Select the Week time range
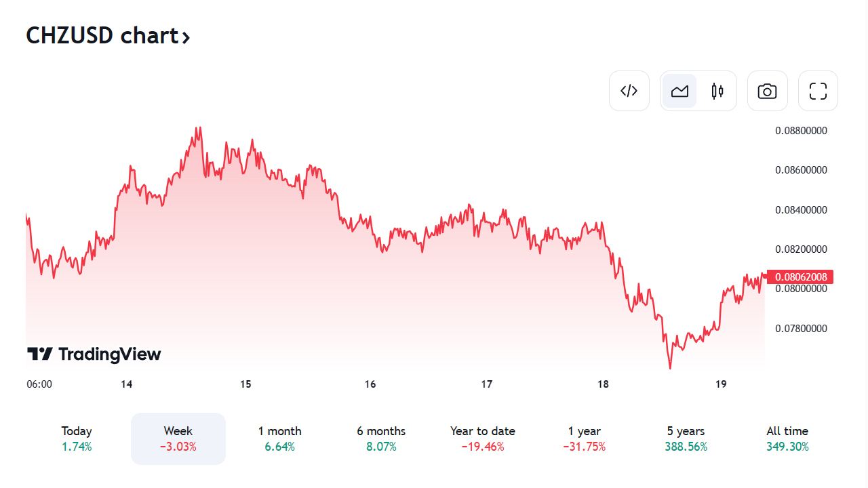868x488 pixels. [x=178, y=439]
